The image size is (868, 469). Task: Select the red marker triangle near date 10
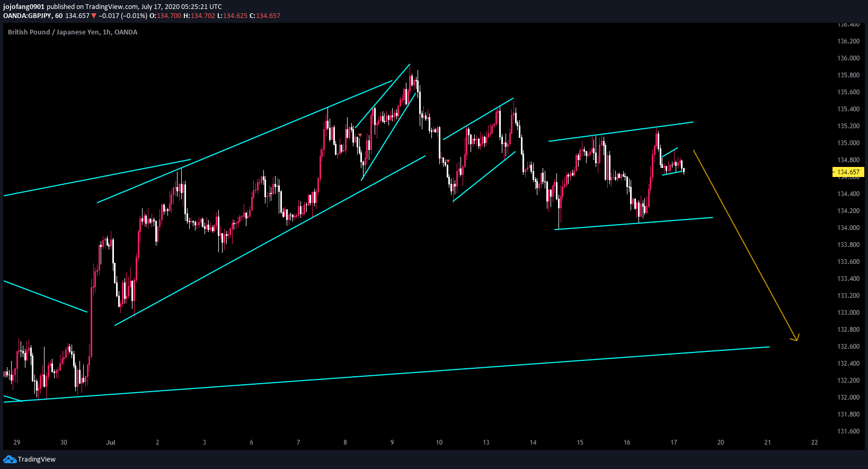click(448, 161)
